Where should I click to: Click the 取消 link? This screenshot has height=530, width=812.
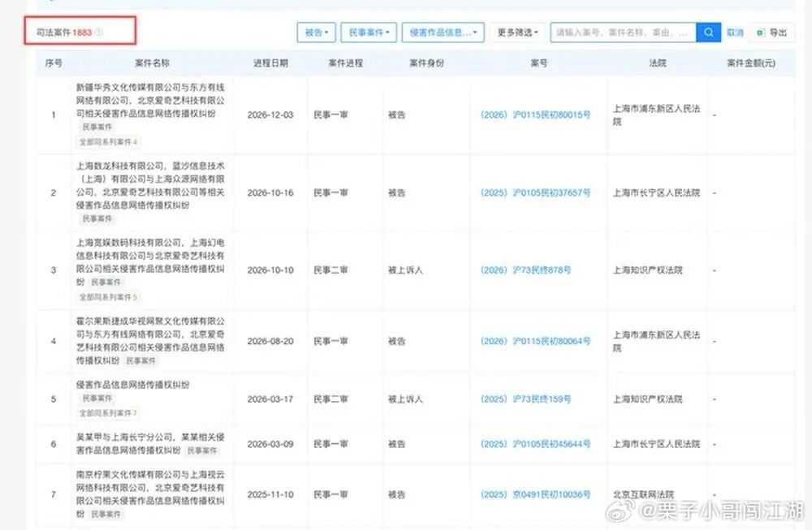click(735, 32)
